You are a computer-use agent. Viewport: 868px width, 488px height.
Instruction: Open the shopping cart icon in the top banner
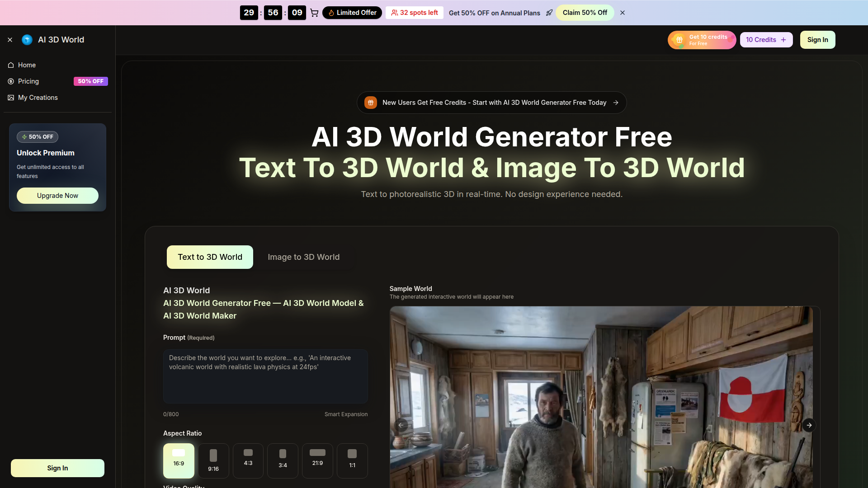[314, 13]
